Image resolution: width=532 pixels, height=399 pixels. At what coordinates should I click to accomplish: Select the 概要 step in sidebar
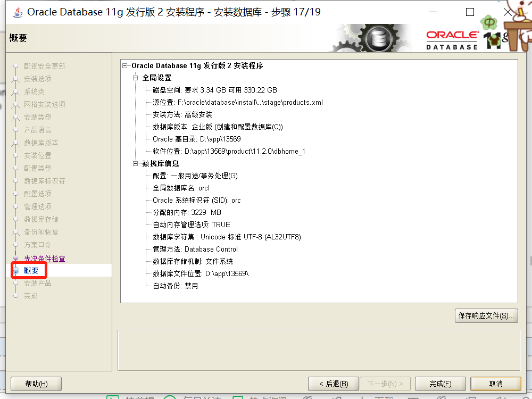point(31,270)
